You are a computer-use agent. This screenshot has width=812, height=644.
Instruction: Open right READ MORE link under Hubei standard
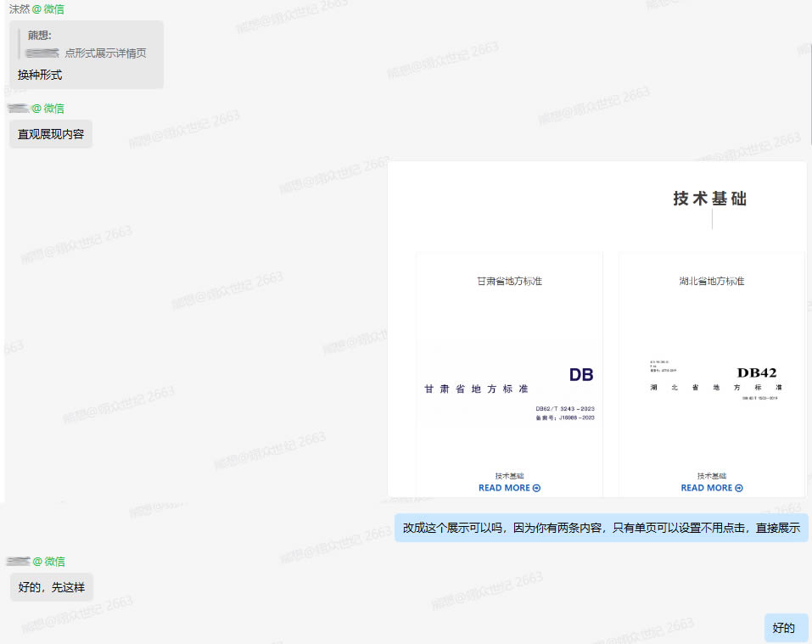pyautogui.click(x=707, y=488)
